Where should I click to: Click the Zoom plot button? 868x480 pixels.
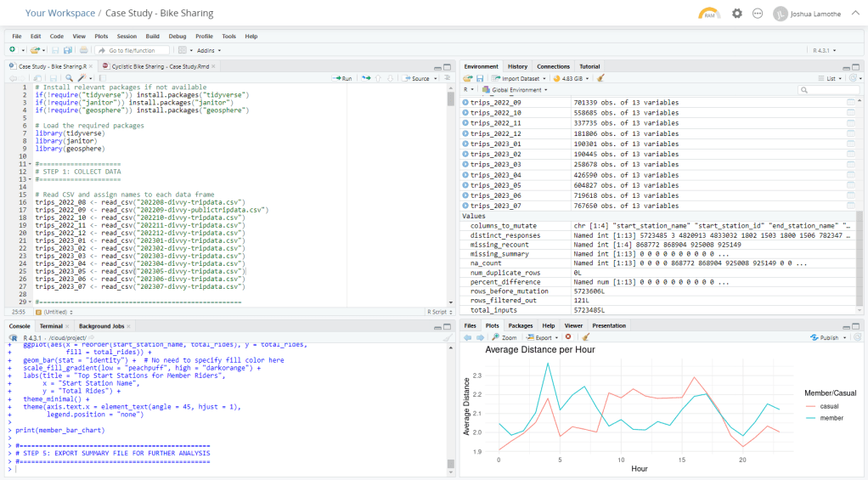504,337
